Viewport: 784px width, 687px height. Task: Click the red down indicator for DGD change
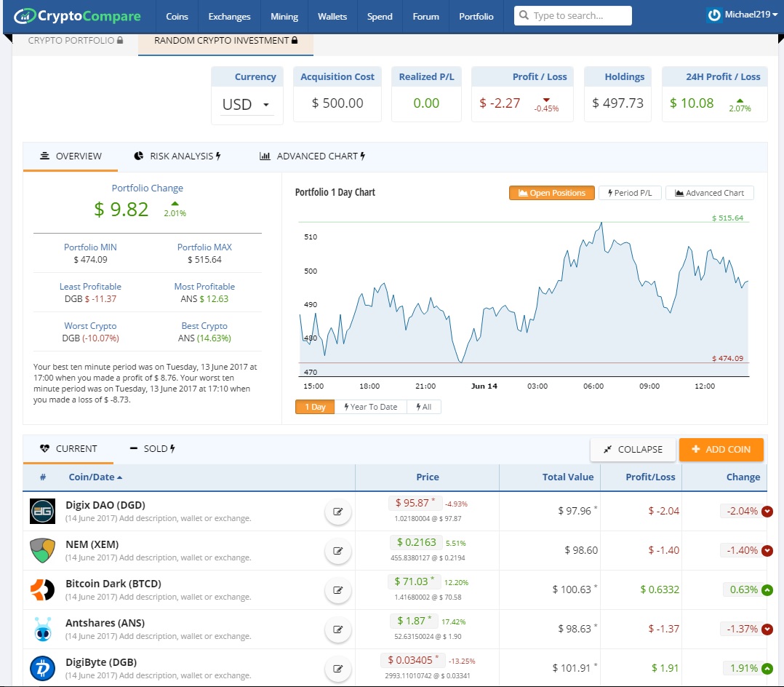pos(767,512)
